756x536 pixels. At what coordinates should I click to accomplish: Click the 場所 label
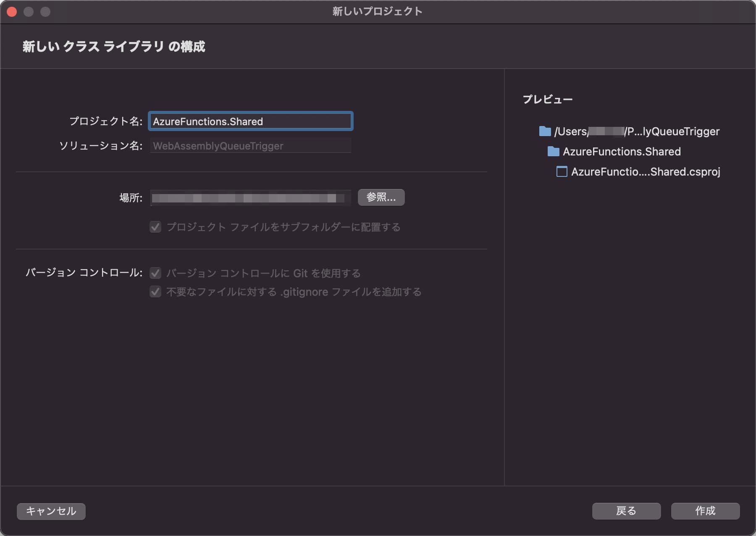(x=131, y=198)
